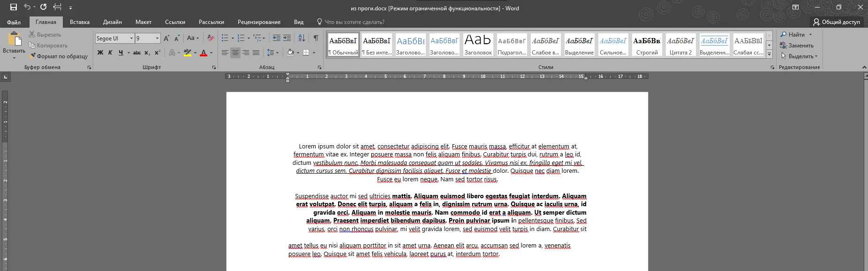
Task: Click the 'Что вы хотите сделать?' search box
Action: (351, 22)
